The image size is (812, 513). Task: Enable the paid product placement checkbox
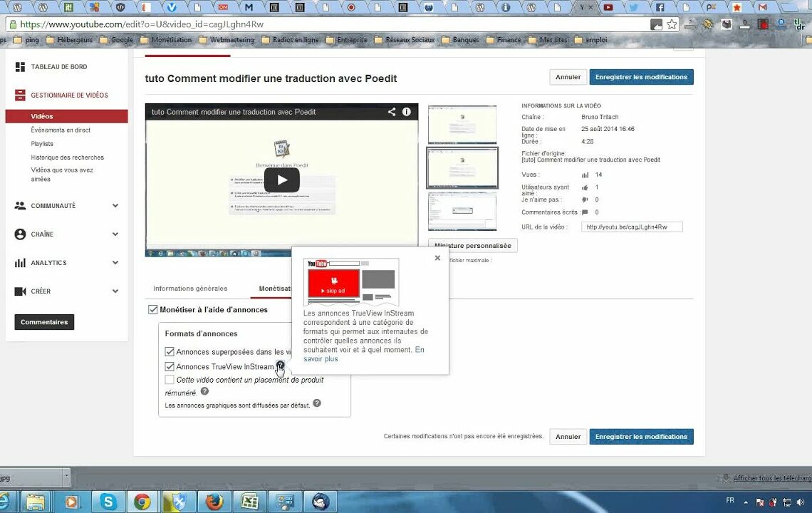170,380
